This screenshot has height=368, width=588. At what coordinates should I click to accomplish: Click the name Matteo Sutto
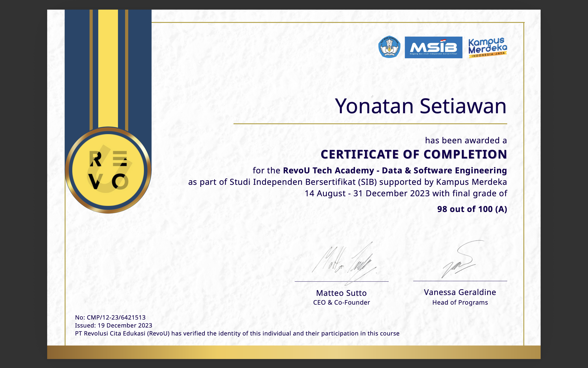(x=341, y=293)
